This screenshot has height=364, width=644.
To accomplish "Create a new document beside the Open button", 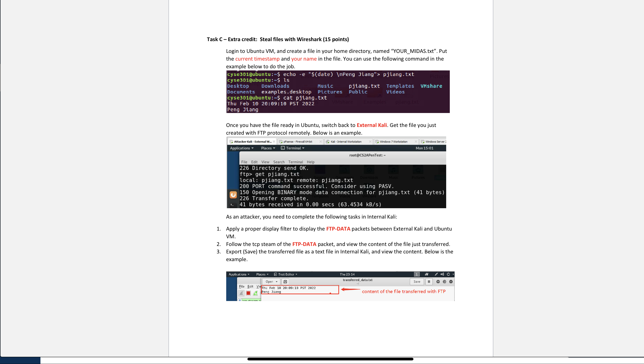I will click(285, 282).
